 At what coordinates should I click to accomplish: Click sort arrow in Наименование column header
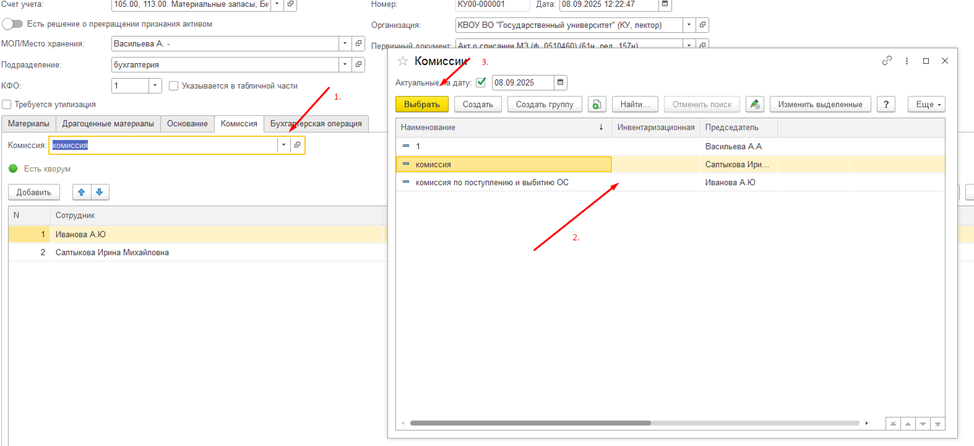[601, 127]
